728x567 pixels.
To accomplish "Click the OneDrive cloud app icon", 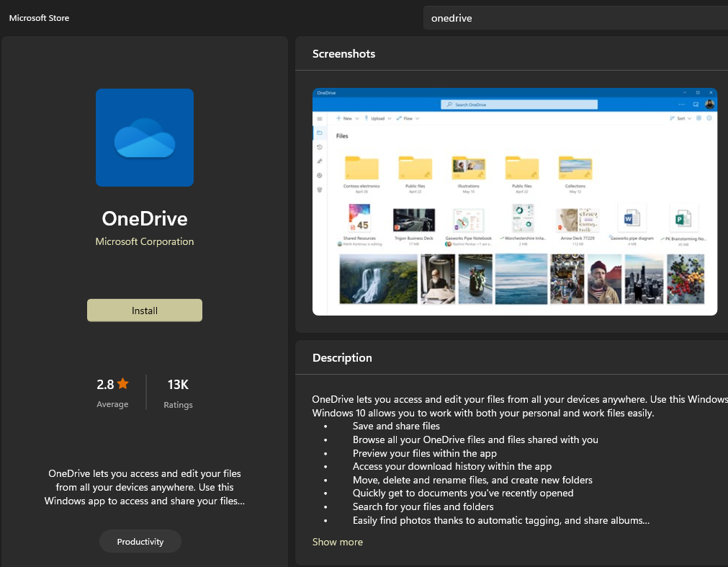I will [145, 138].
